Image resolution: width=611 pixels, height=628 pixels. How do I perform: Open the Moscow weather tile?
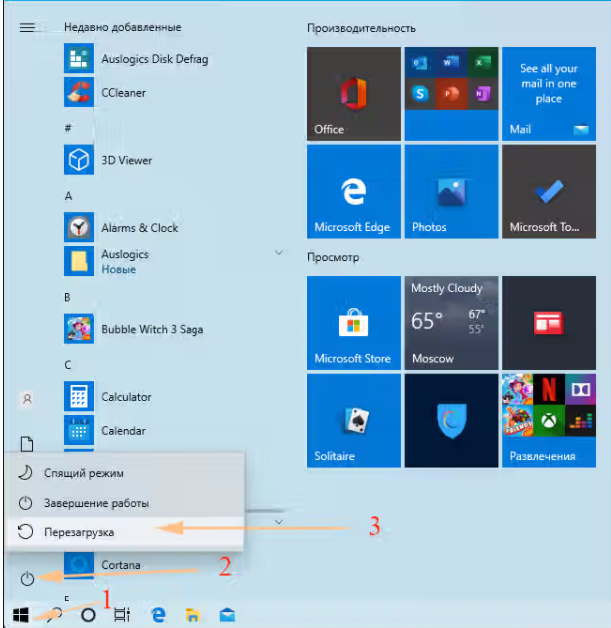450,322
